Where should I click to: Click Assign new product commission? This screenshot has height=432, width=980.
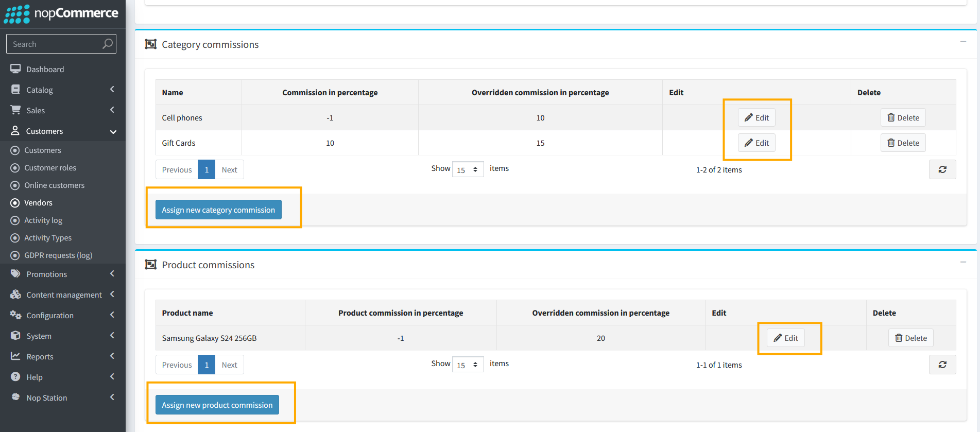[x=217, y=405]
